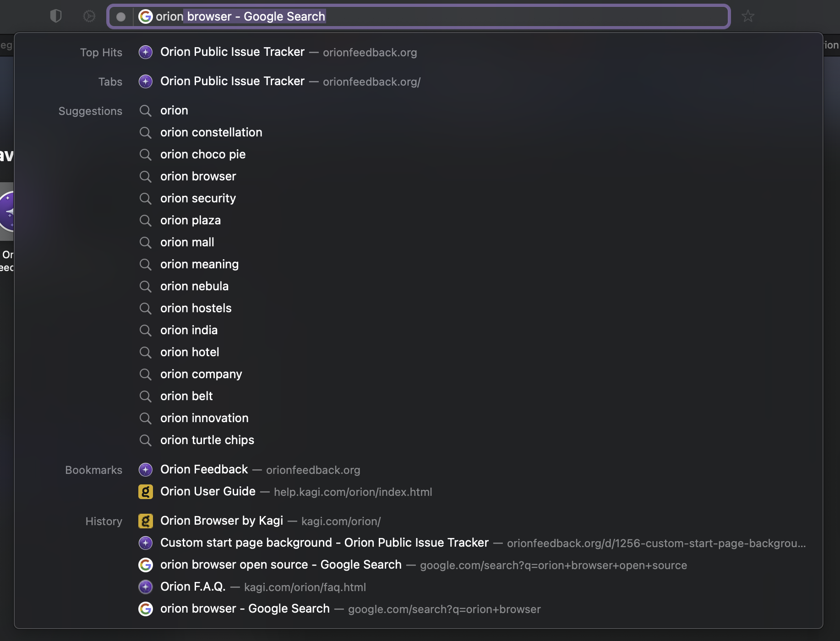
Task: Click the shield privacy icon in toolbar
Action: pos(56,16)
